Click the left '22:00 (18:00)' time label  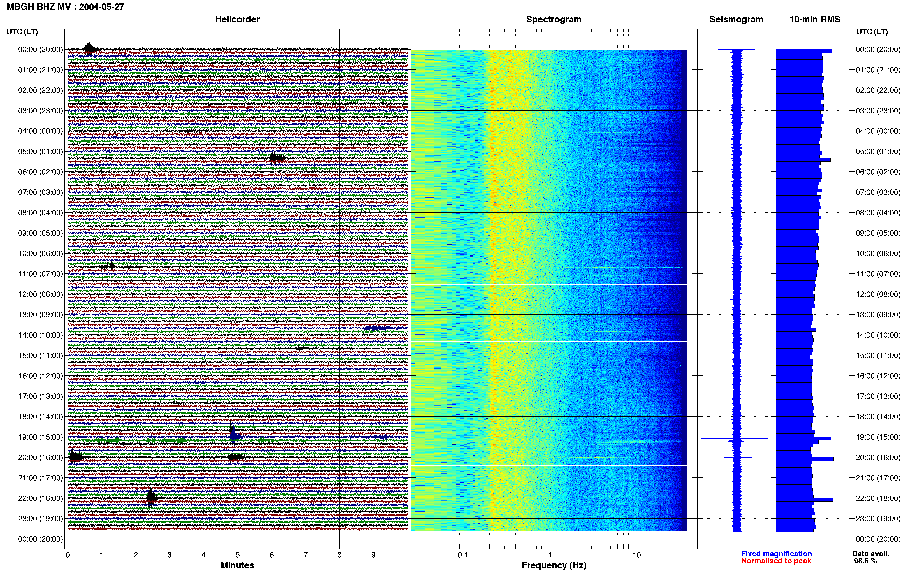tap(41, 498)
